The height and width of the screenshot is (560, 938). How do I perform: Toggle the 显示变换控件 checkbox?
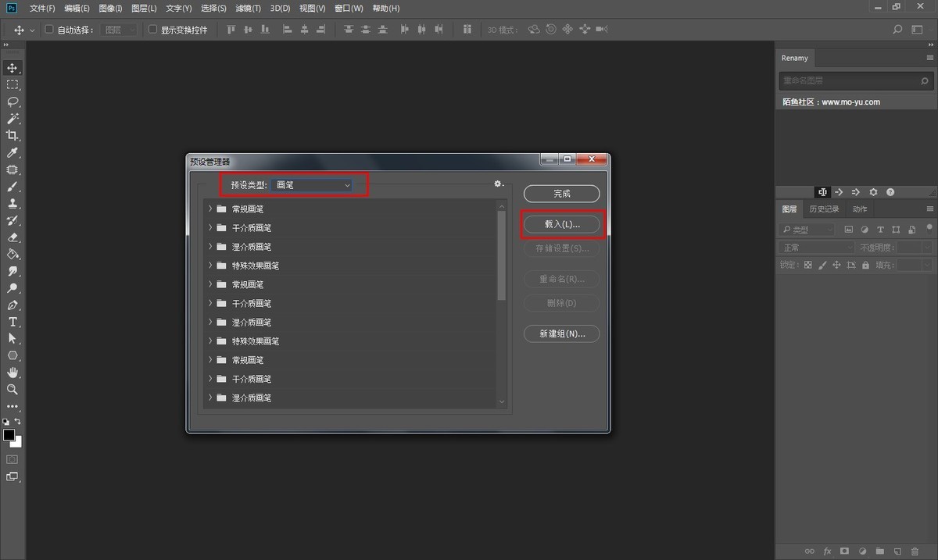click(153, 30)
